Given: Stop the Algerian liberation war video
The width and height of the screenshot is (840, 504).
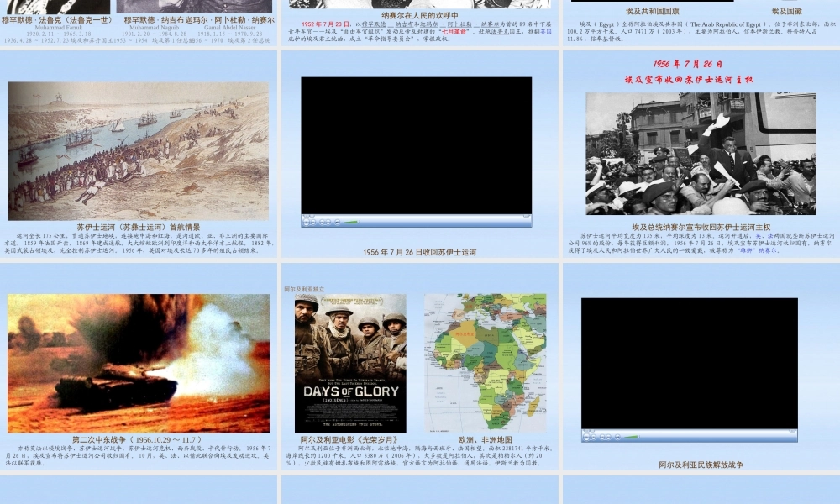Looking at the screenshot, I should 594,437.
